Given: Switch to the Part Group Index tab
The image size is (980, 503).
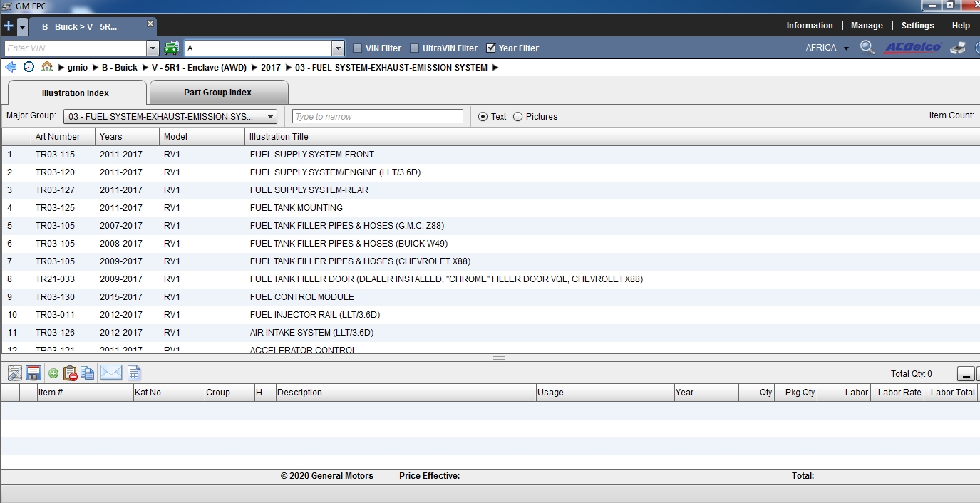Looking at the screenshot, I should click(x=218, y=92).
